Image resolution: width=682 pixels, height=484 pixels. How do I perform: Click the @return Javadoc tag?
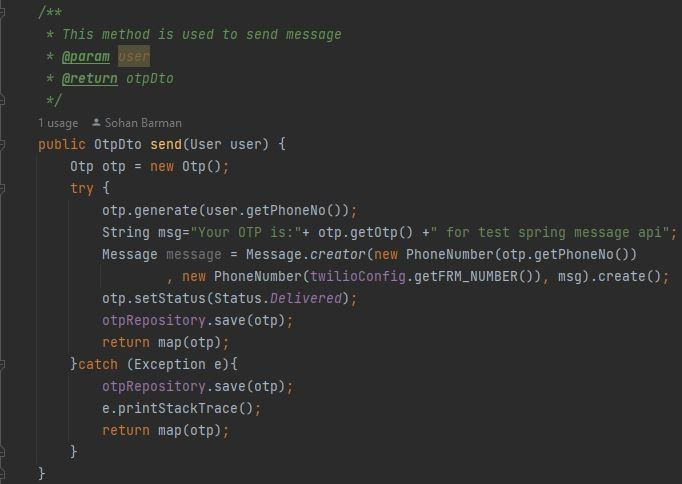(x=89, y=78)
